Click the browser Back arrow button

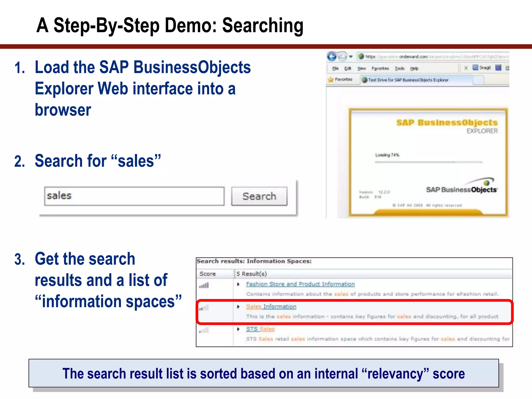[332, 56]
